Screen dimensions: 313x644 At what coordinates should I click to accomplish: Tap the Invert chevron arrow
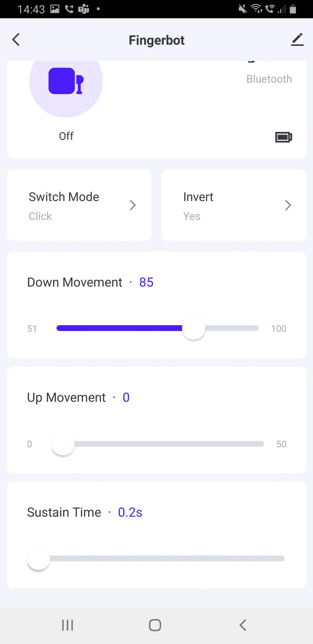pyautogui.click(x=288, y=205)
